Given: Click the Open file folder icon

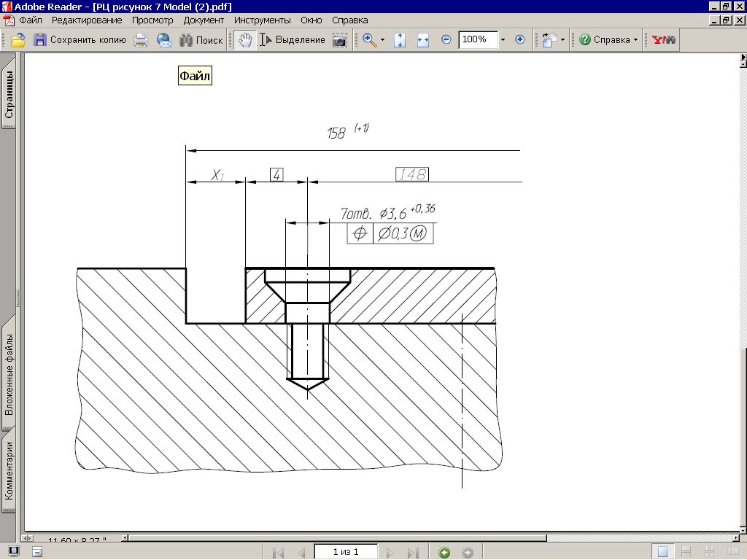Looking at the screenshot, I should (x=18, y=40).
